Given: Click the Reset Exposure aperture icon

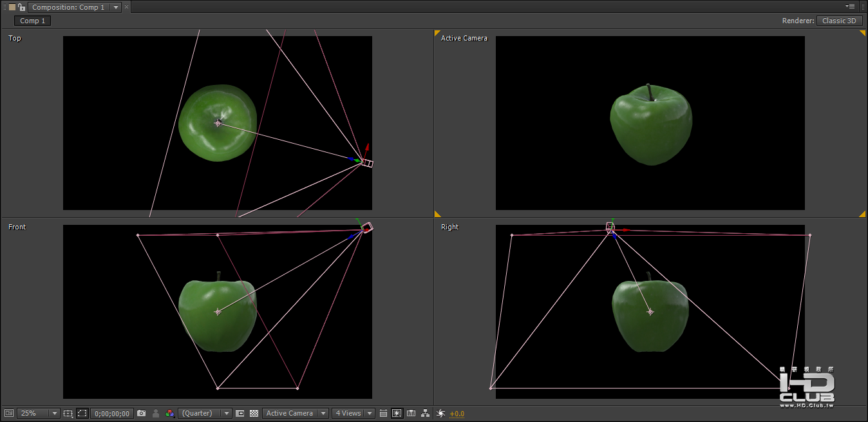Looking at the screenshot, I should click(440, 413).
